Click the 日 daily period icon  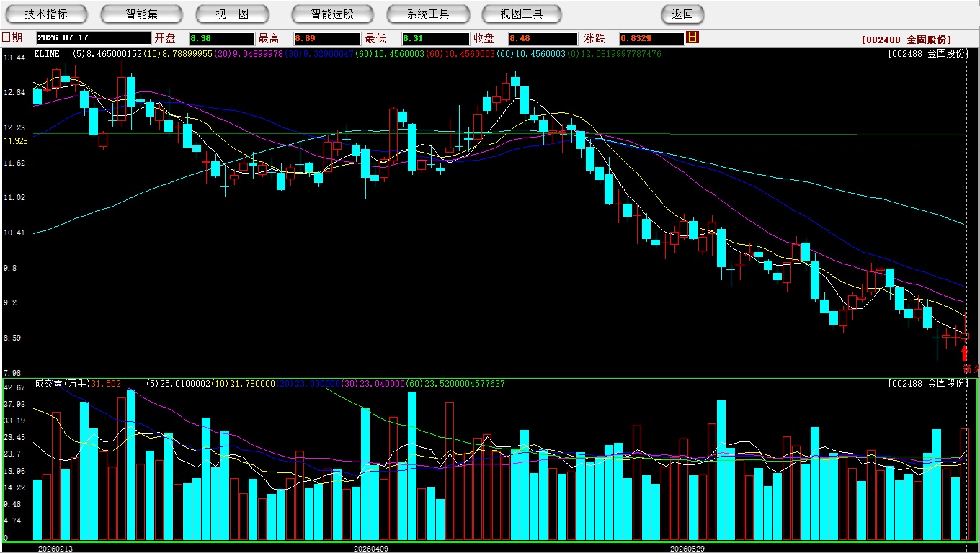point(692,37)
